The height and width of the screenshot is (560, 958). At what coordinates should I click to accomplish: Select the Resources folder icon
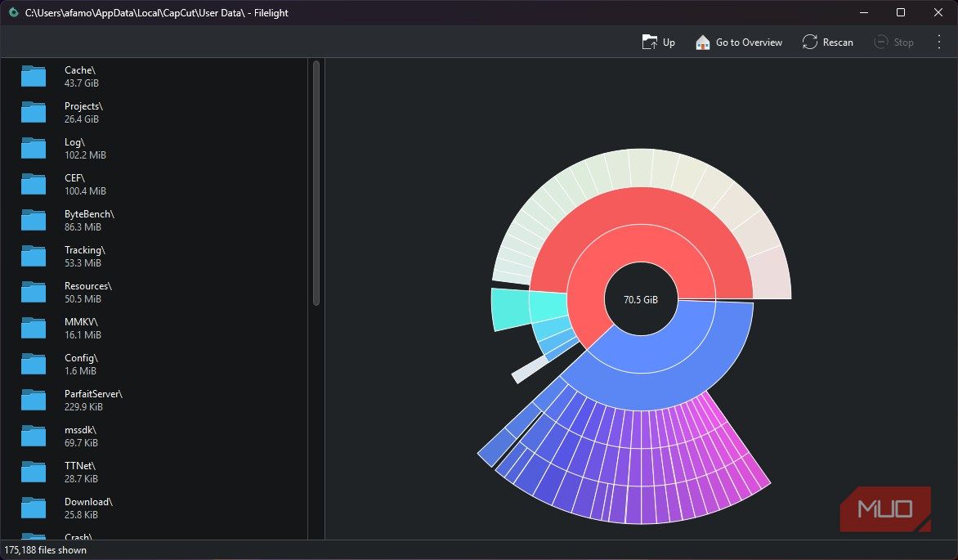coord(34,292)
